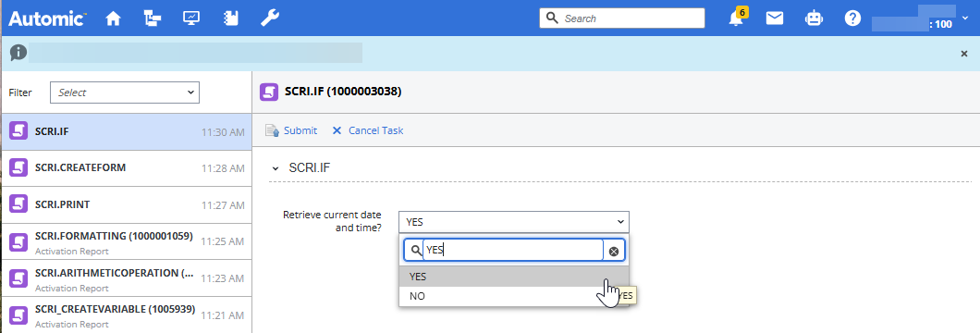This screenshot has width=980, height=333.
Task: Click the dropdown search field containing YES
Action: pyautogui.click(x=512, y=251)
